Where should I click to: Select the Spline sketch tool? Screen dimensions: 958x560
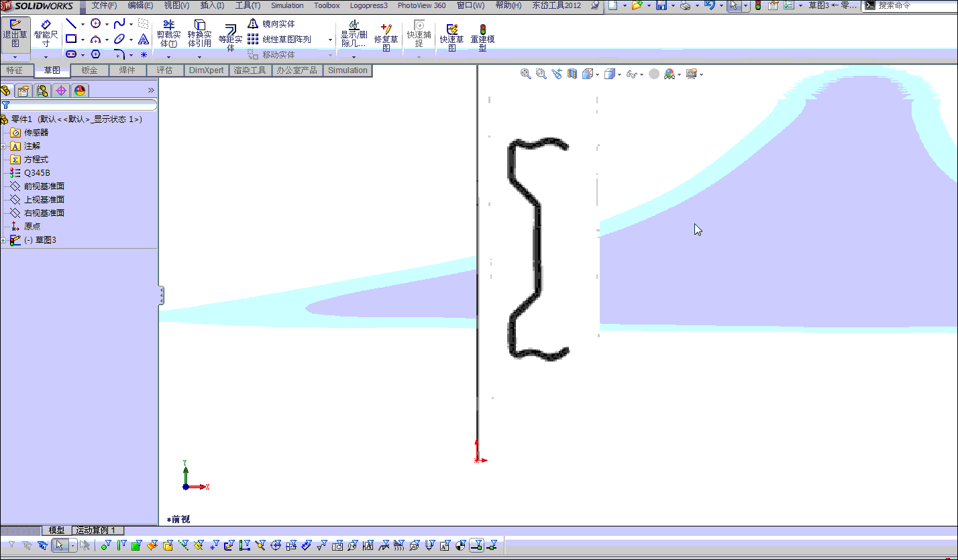119,23
